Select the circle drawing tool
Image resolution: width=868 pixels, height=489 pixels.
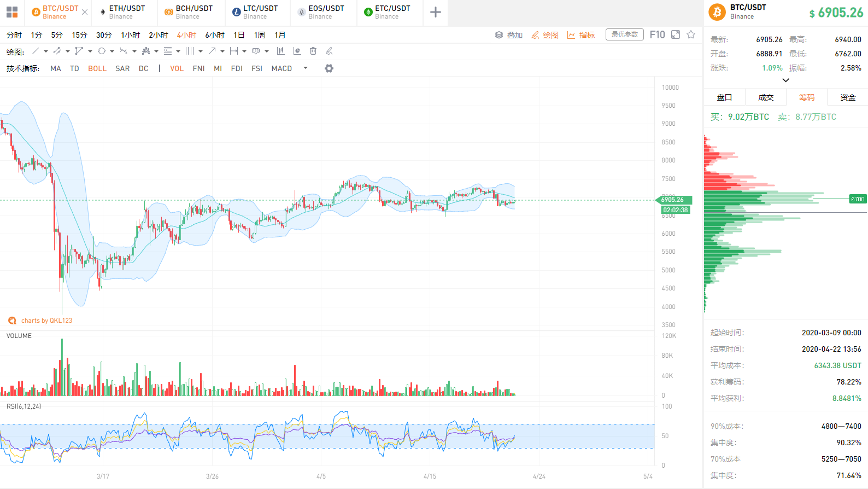click(102, 51)
